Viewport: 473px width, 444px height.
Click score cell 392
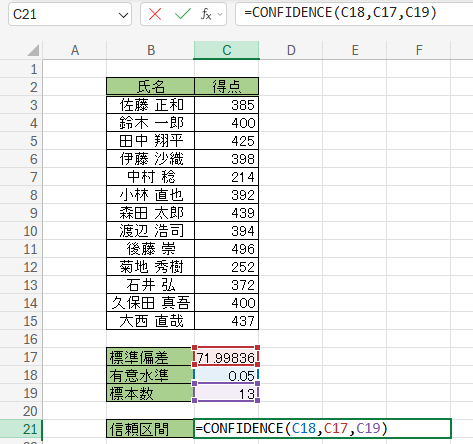(x=227, y=195)
